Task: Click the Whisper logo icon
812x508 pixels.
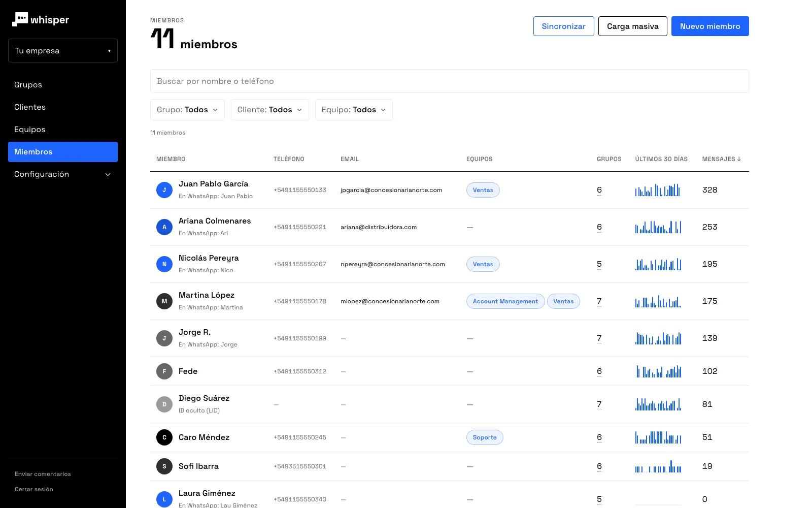Action: [x=20, y=19]
